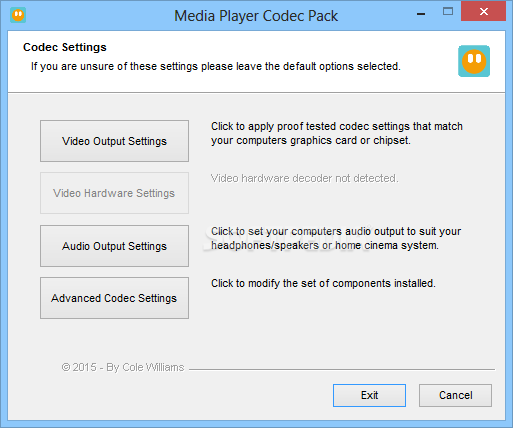This screenshot has height=428, width=513.
Task: Click the small app icon in title bar
Action: click(18, 15)
